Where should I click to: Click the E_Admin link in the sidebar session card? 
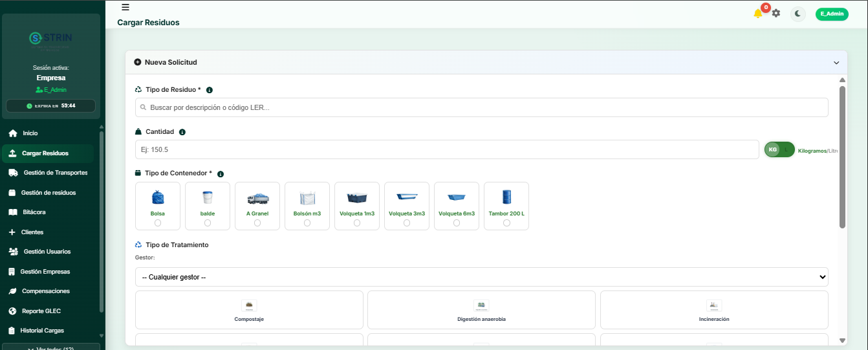tap(51, 90)
